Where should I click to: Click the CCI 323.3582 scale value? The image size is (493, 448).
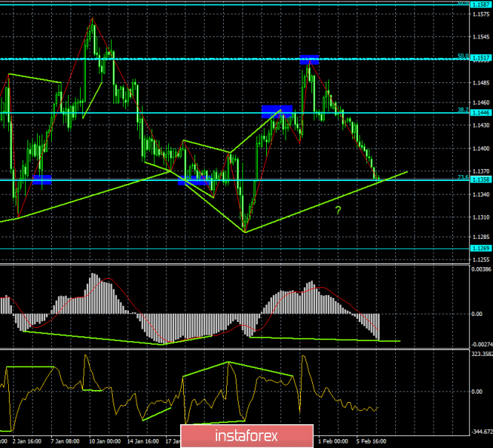coord(482,354)
